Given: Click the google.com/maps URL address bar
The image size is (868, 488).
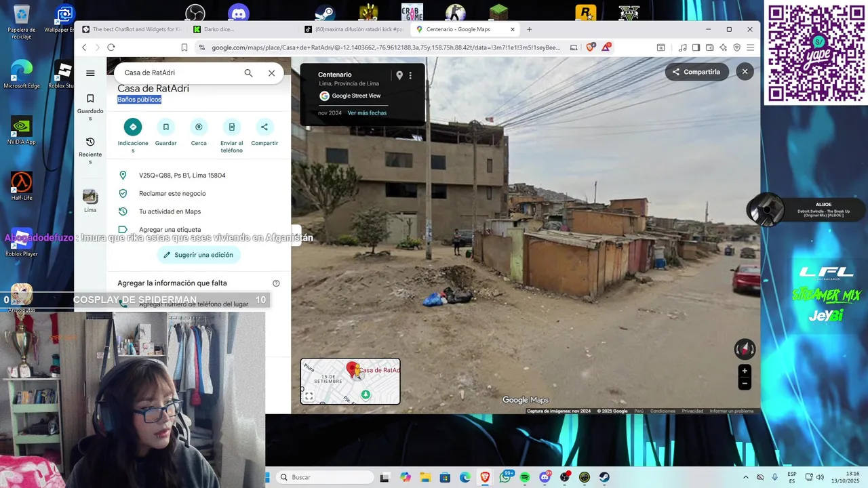Looking at the screenshot, I should click(387, 47).
